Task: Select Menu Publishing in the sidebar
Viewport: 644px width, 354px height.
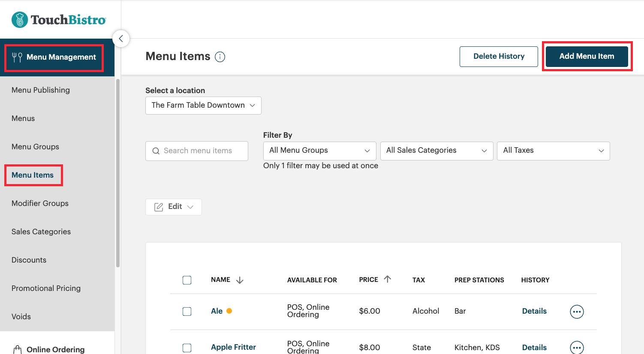Action: tap(41, 90)
